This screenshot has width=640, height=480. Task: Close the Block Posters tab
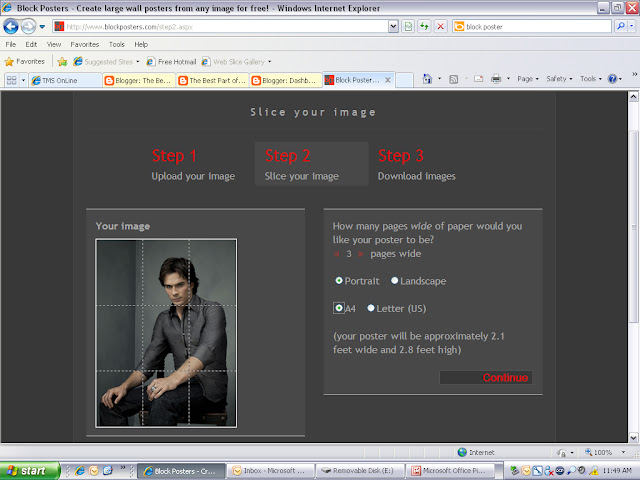point(388,80)
